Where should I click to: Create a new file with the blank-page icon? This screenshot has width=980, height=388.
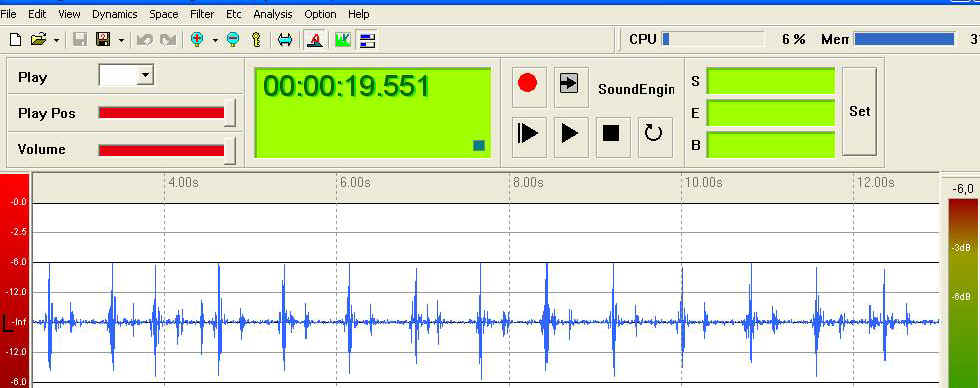click(16, 40)
